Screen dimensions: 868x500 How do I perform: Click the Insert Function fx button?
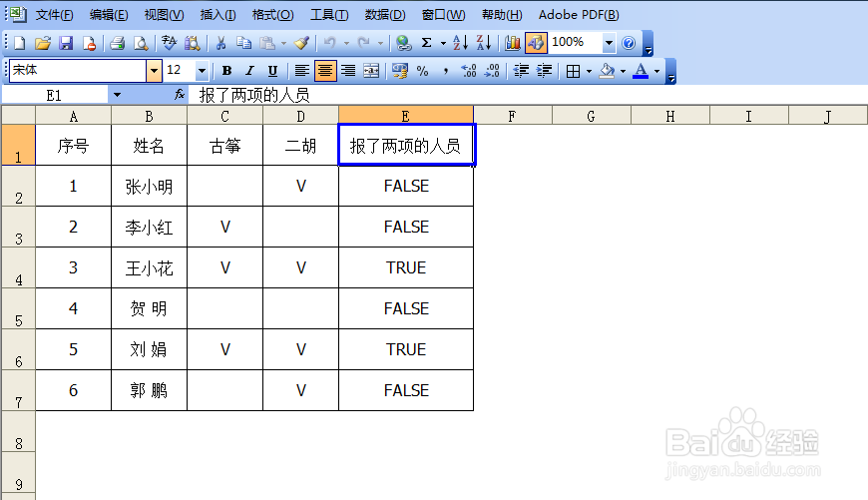179,95
